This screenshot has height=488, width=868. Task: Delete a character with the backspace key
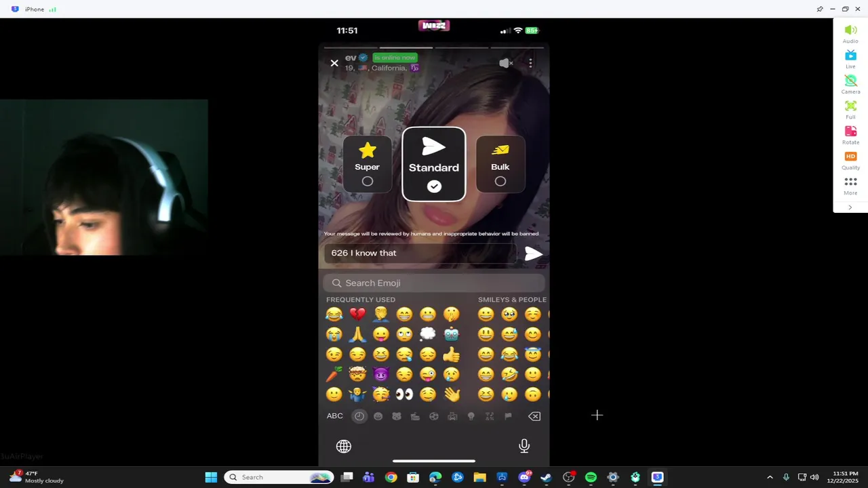(x=534, y=416)
